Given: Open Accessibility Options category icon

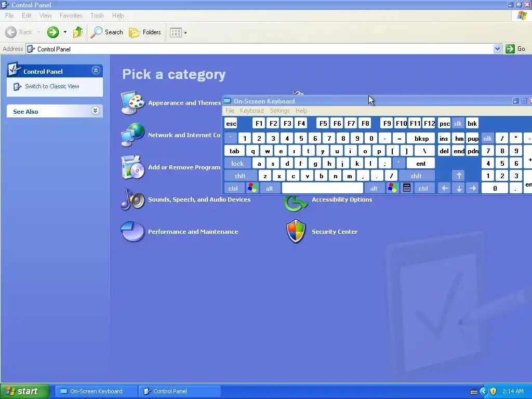Looking at the screenshot, I should click(296, 204).
